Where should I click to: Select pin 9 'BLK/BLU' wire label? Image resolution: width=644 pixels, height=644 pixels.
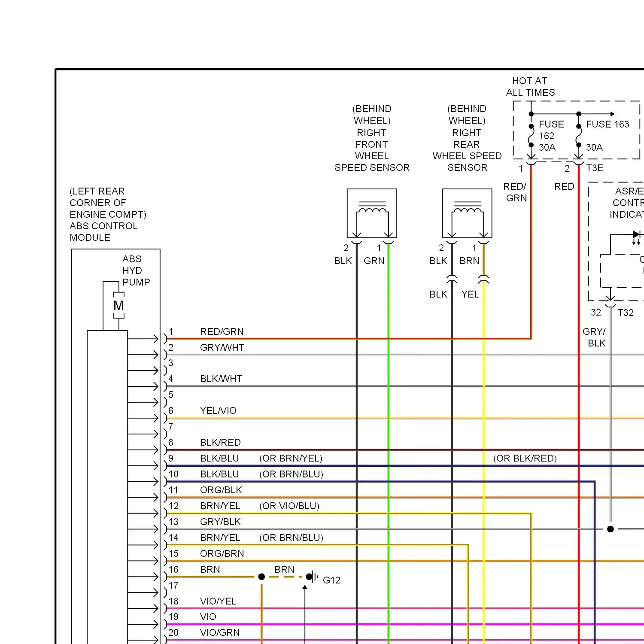pos(219,458)
